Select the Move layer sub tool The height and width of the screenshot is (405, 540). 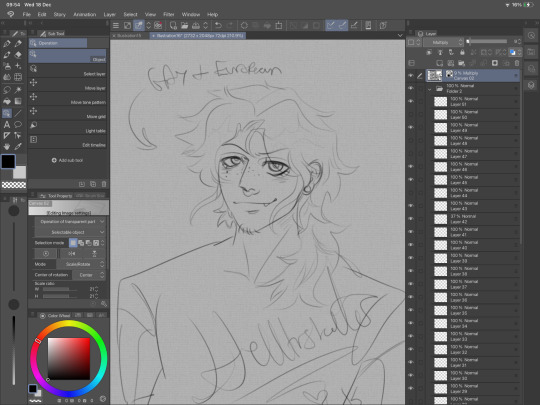pos(68,84)
